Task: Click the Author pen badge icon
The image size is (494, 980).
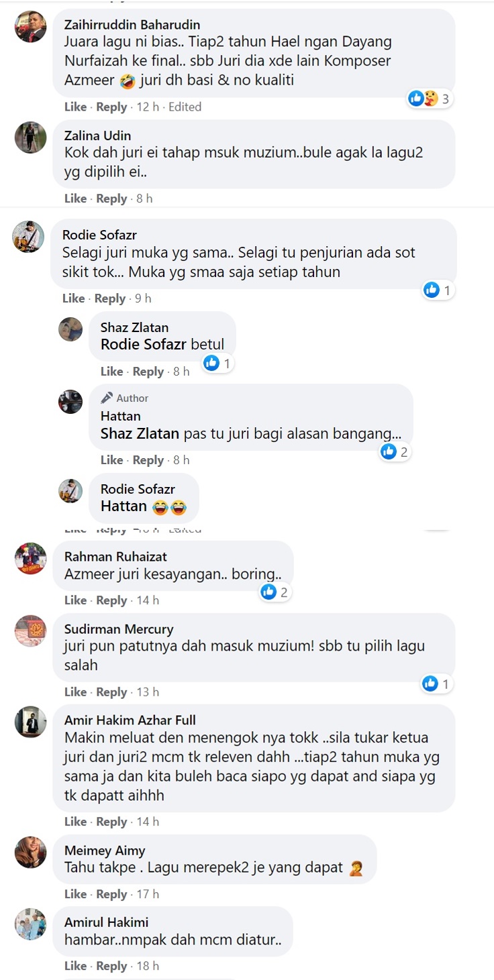Action: coord(107,398)
